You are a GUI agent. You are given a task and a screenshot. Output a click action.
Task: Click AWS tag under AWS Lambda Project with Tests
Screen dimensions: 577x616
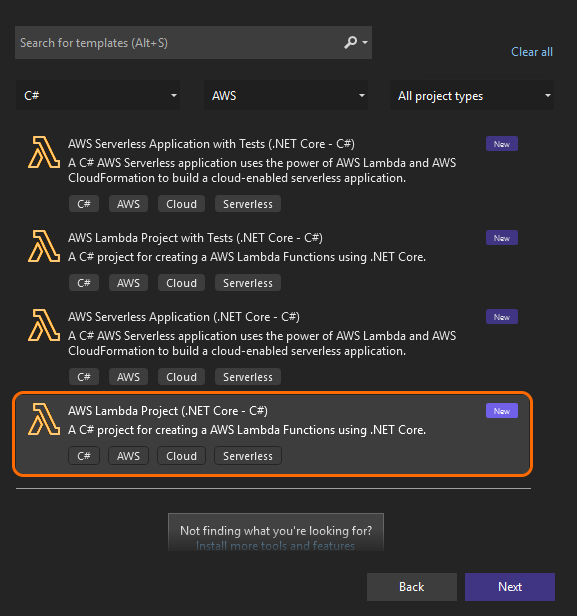pyautogui.click(x=128, y=283)
